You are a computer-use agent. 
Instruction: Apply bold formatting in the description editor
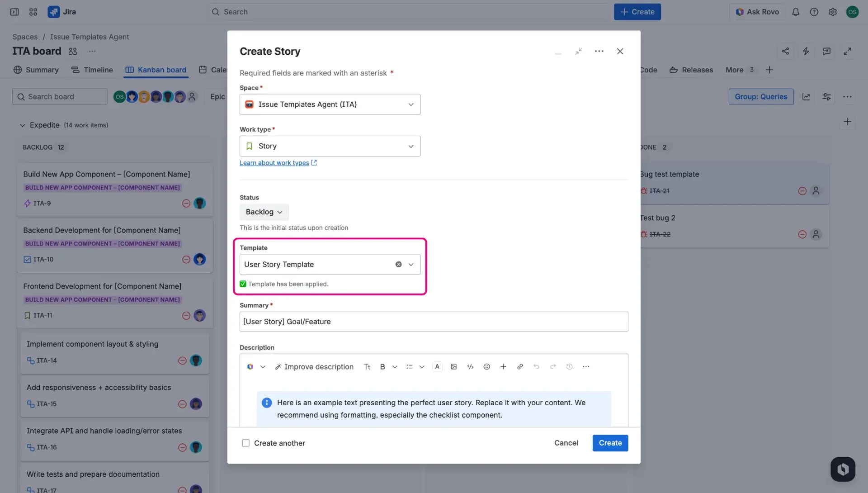382,366
